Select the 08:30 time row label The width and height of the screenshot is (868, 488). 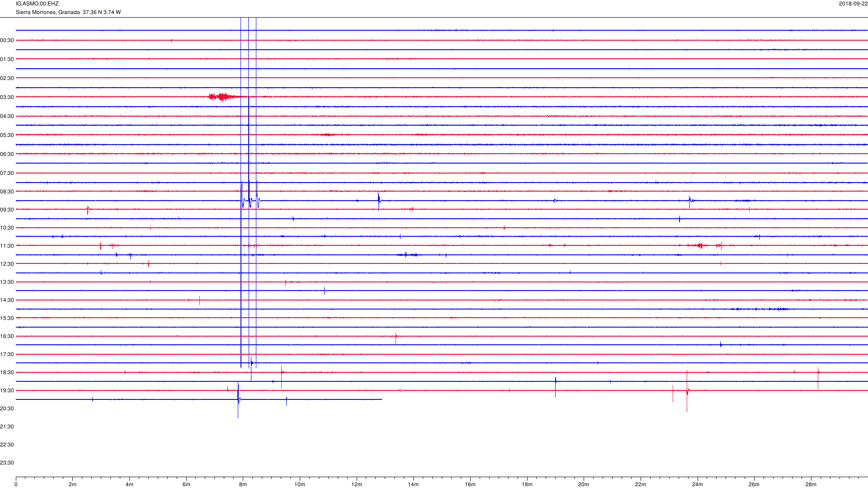[7, 192]
